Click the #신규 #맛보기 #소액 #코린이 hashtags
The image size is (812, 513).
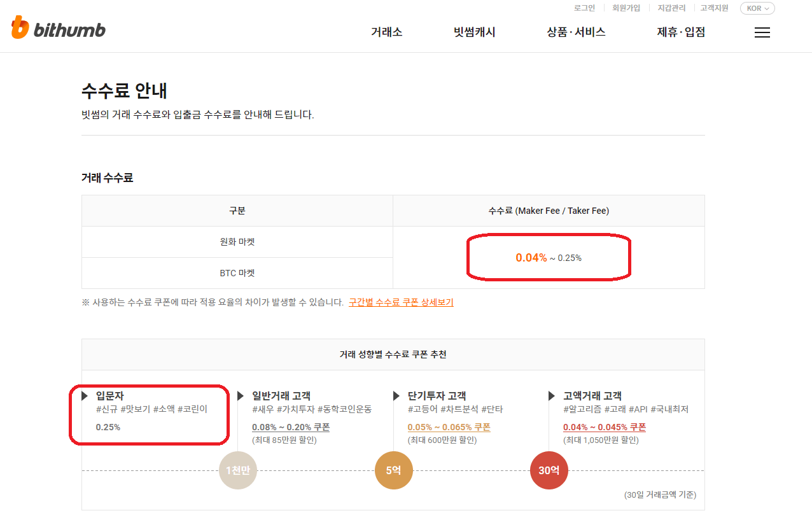point(151,409)
